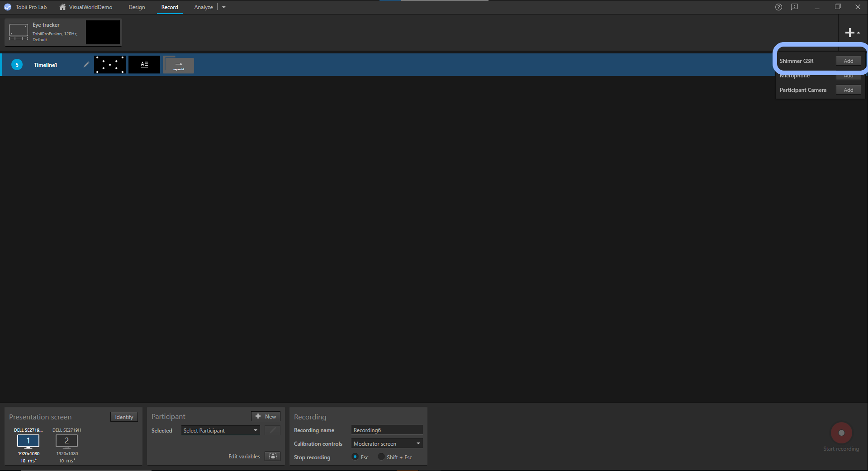The image size is (868, 471).
Task: Edit Timeline1 with the pencil icon
Action: tap(86, 65)
